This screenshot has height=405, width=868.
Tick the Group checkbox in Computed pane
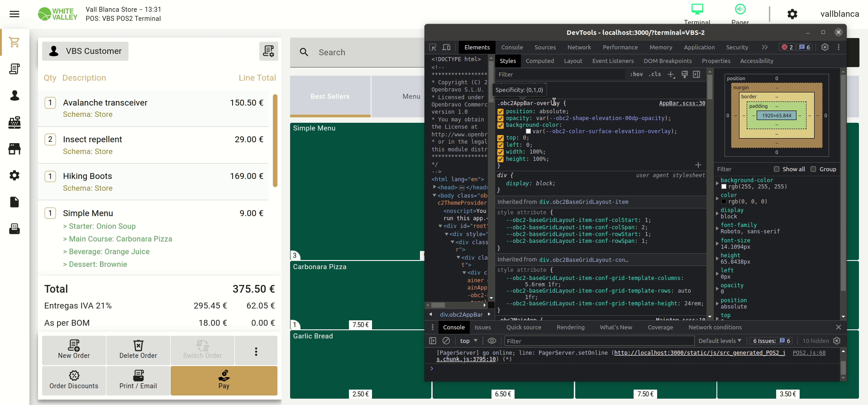point(813,169)
